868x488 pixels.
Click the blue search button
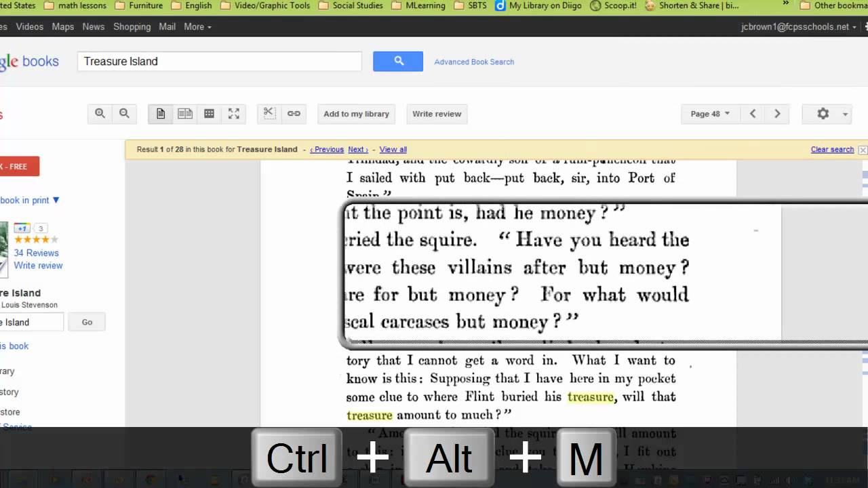[x=398, y=61]
